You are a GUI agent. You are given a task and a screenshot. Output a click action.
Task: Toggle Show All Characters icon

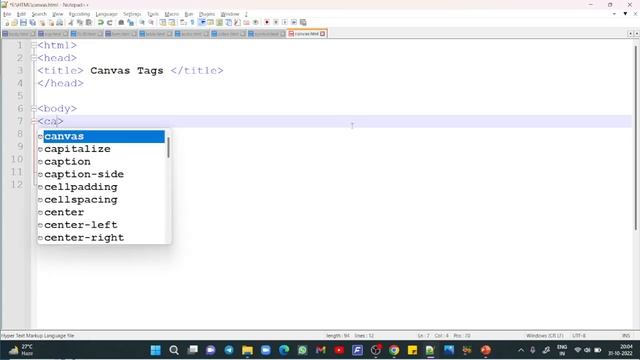(x=192, y=22)
